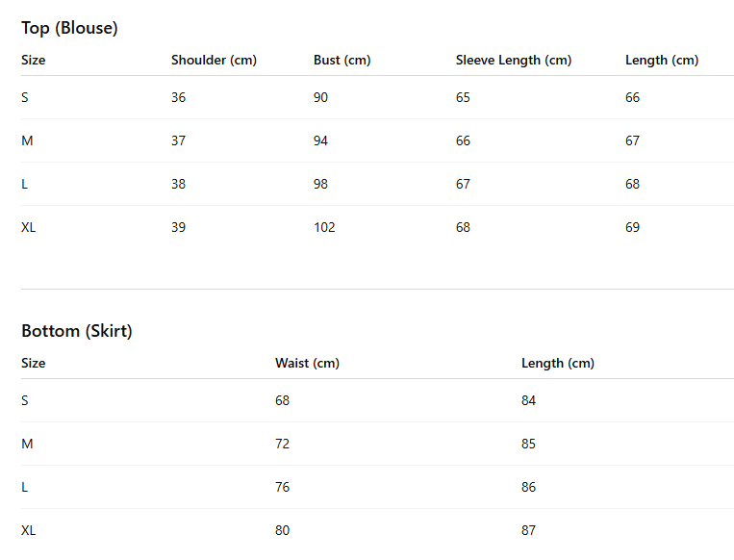Click skirt length value 86 for L
The height and width of the screenshot is (560, 734).
click(x=528, y=487)
